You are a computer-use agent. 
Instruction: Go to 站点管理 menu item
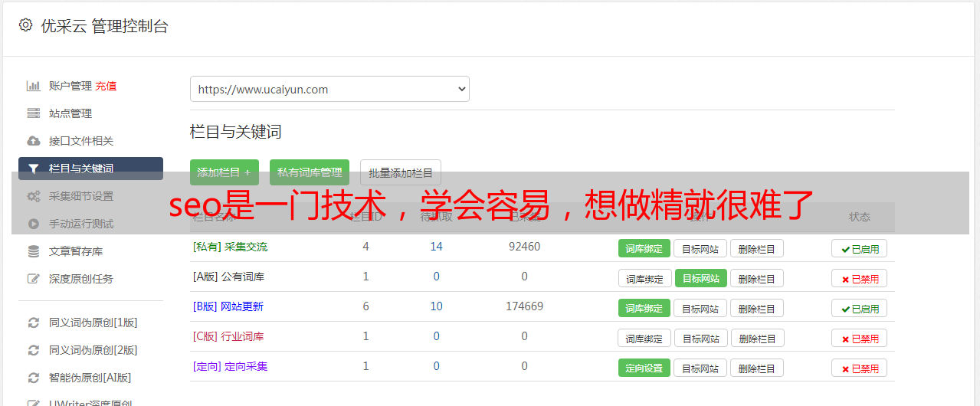(70, 113)
